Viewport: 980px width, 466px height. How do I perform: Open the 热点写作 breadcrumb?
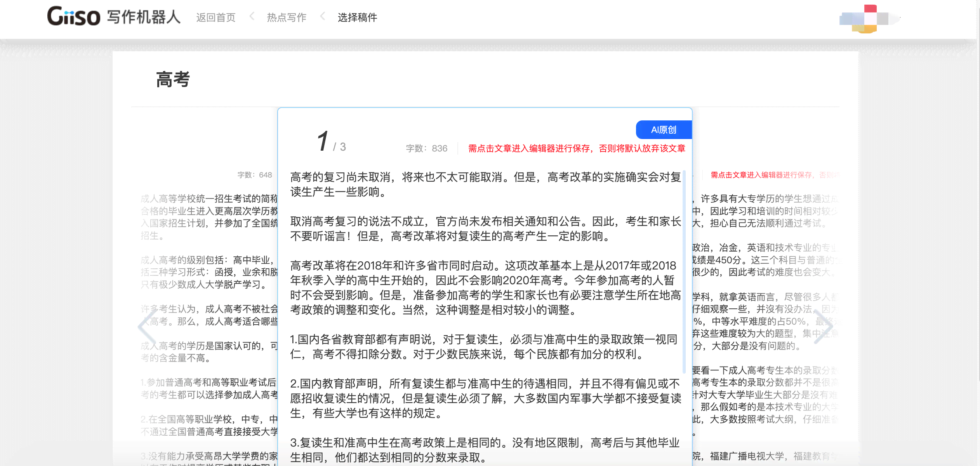[287, 17]
